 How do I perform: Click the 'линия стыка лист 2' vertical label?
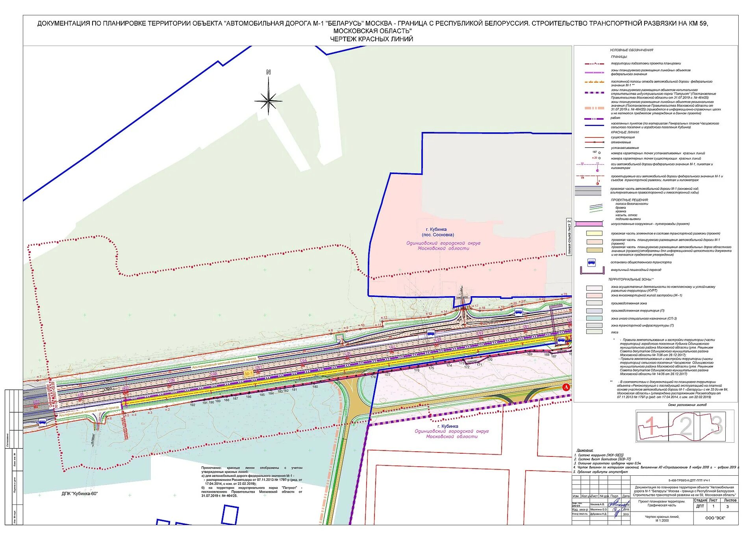[x=569, y=237]
